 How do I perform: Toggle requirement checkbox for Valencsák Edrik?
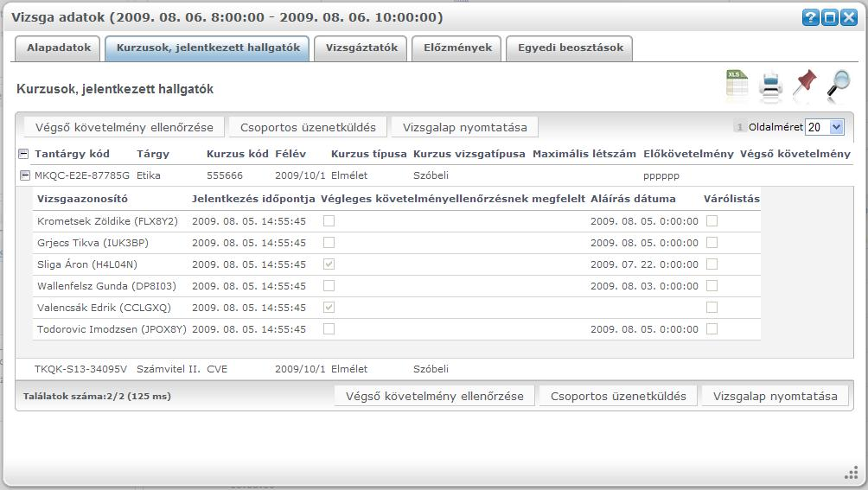pyautogui.click(x=329, y=308)
